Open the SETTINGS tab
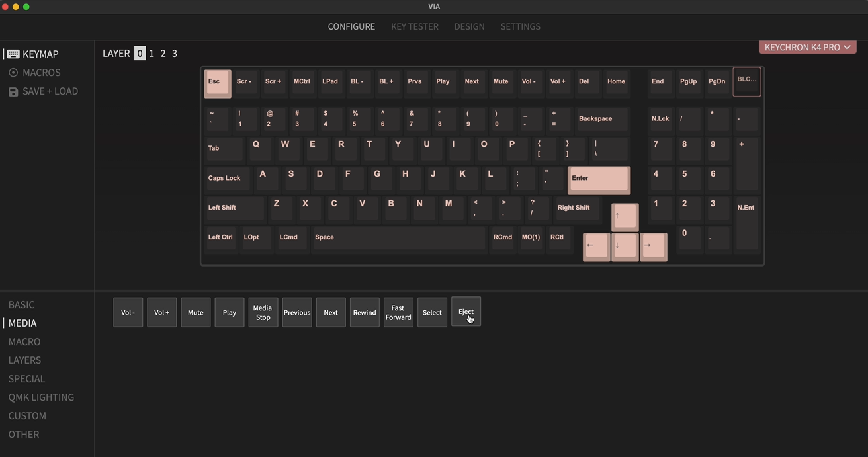 (x=520, y=26)
